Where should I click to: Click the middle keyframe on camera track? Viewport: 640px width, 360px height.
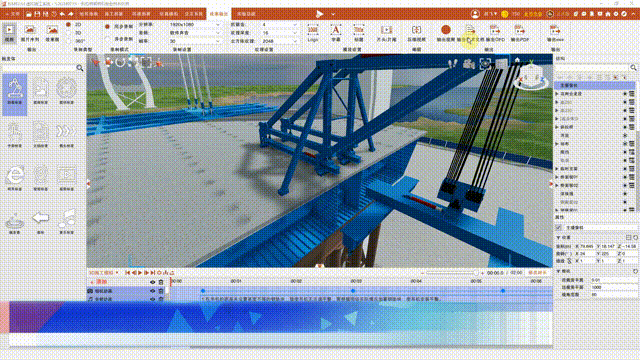point(353,291)
